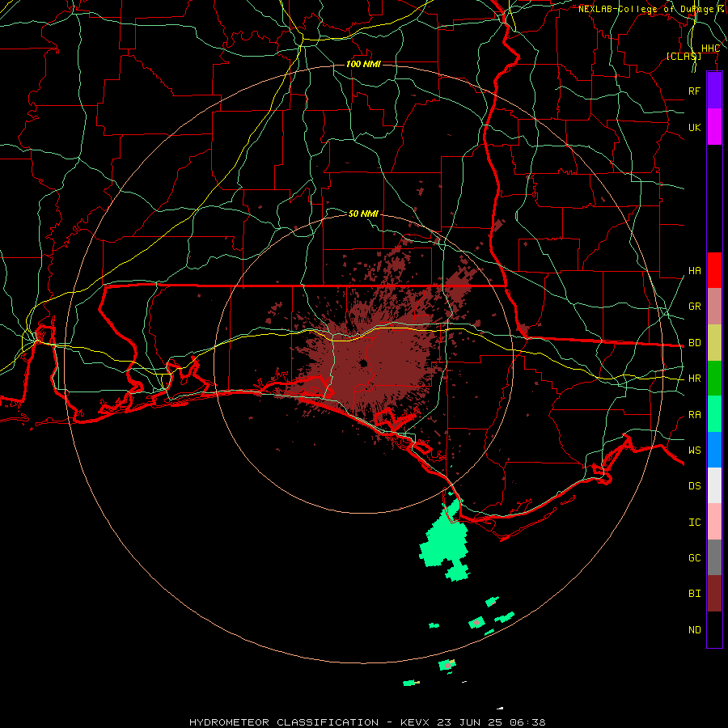728x728 pixels.
Task: Click the BI legend label
Action: [x=694, y=594]
